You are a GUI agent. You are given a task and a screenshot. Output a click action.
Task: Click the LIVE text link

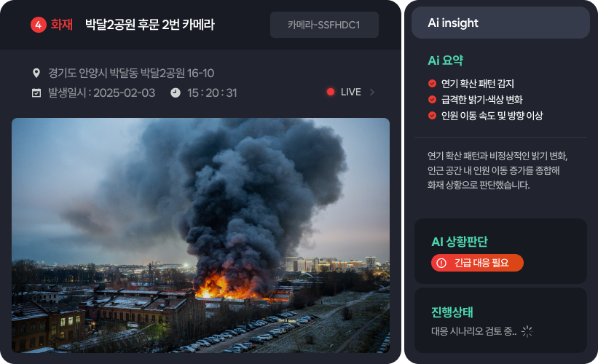pos(351,92)
